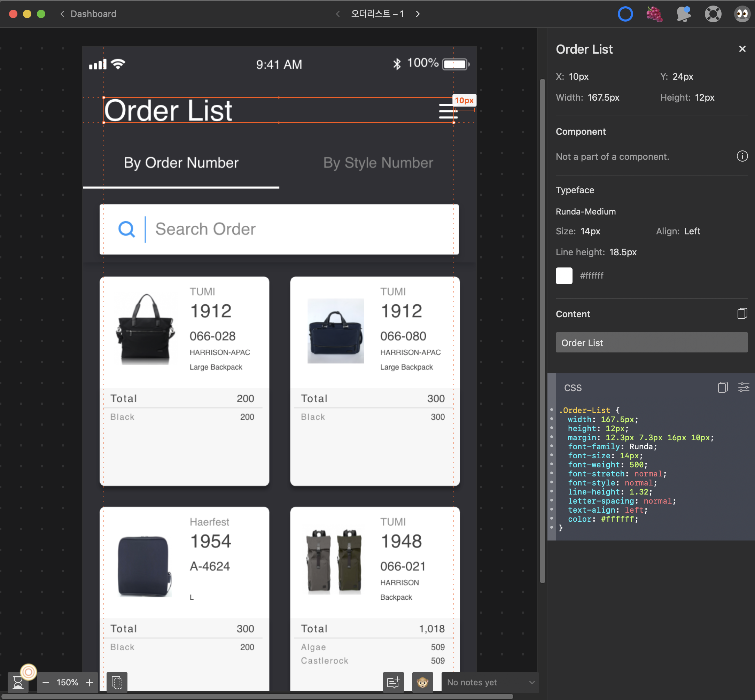This screenshot has width=755, height=700.
Task: Toggle the layer outline icon beside zoom
Action: (x=117, y=682)
